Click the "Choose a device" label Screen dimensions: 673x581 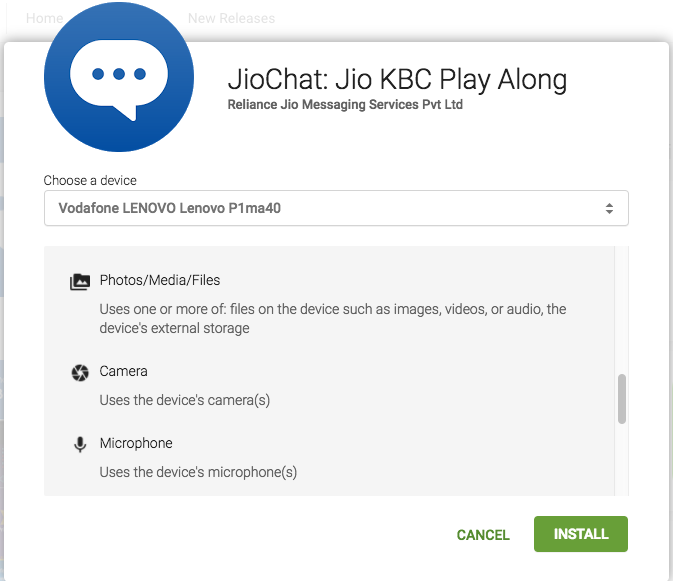click(90, 180)
